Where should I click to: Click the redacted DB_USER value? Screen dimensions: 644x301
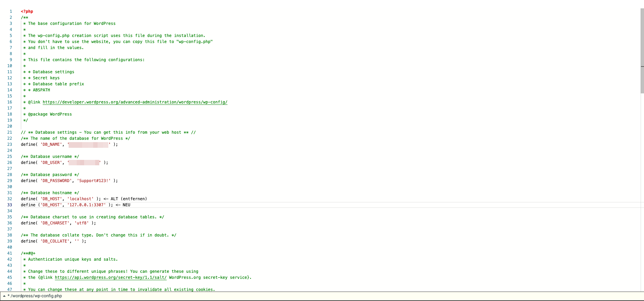84,163
